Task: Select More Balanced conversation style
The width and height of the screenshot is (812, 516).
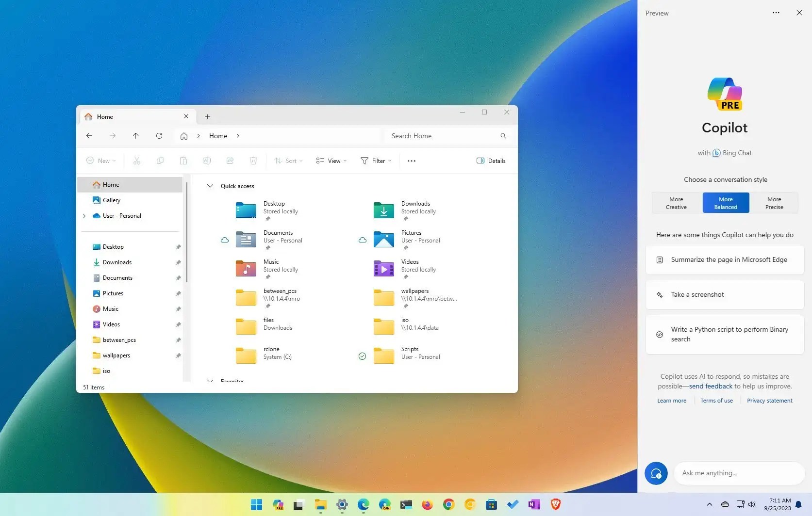Action: (x=726, y=203)
